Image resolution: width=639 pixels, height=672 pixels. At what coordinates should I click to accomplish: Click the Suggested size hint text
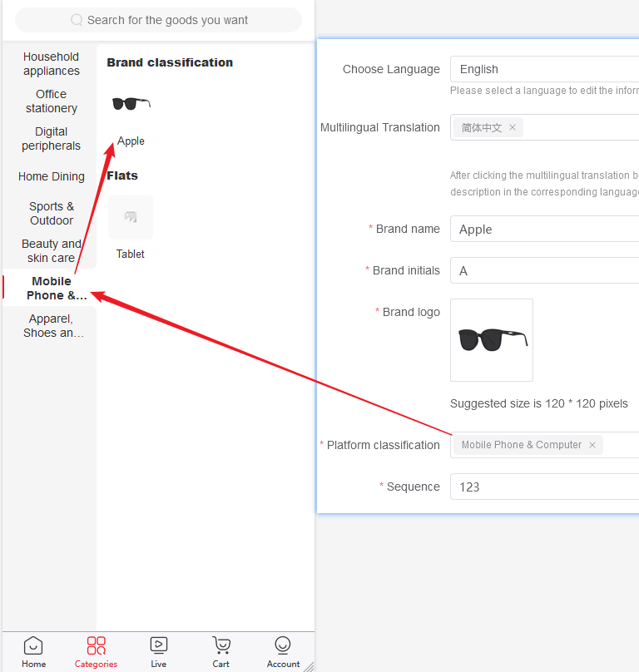538,403
